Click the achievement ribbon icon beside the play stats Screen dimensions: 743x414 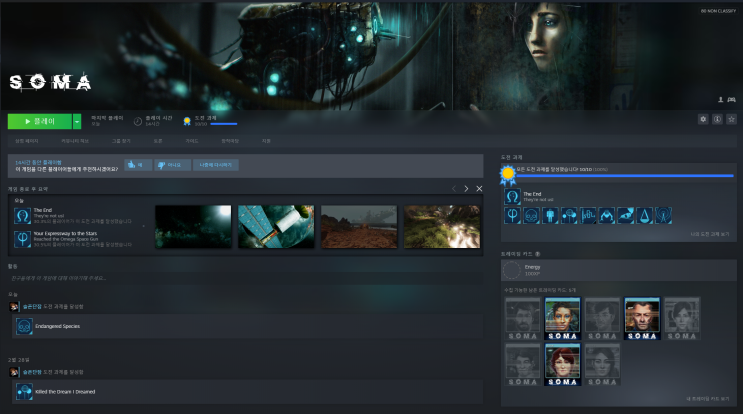187,121
